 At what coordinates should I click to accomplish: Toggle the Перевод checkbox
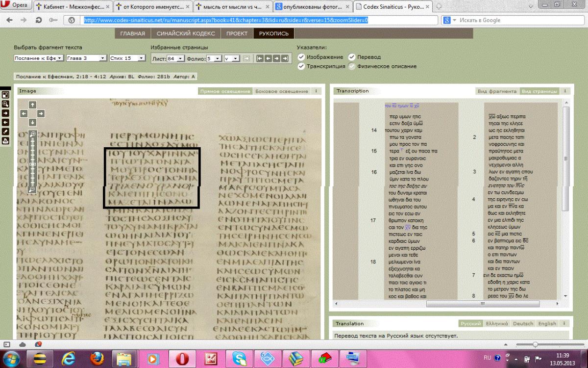click(x=352, y=57)
